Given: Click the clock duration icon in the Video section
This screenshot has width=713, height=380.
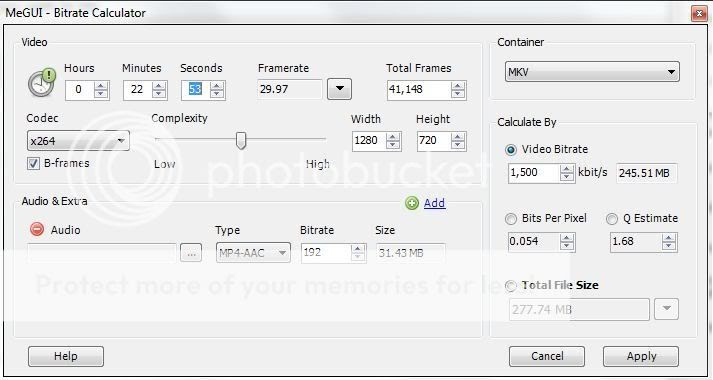Looking at the screenshot, I should [x=41, y=82].
